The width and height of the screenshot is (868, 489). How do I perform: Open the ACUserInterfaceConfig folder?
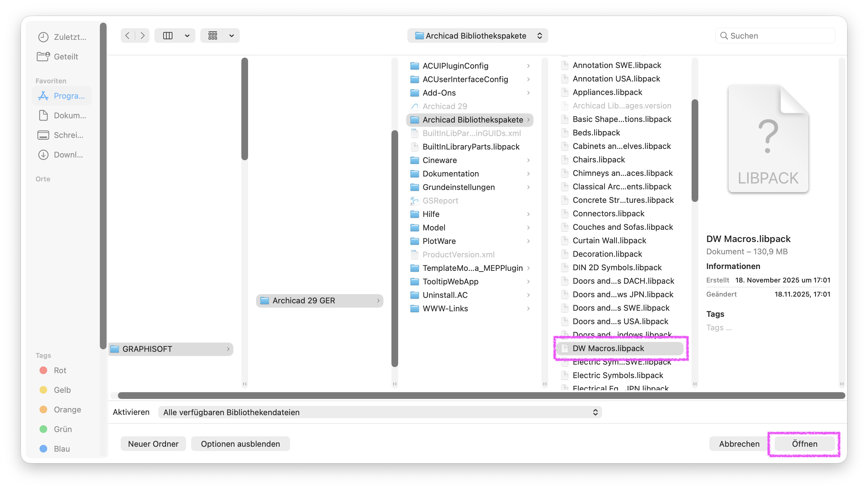pyautogui.click(x=470, y=79)
